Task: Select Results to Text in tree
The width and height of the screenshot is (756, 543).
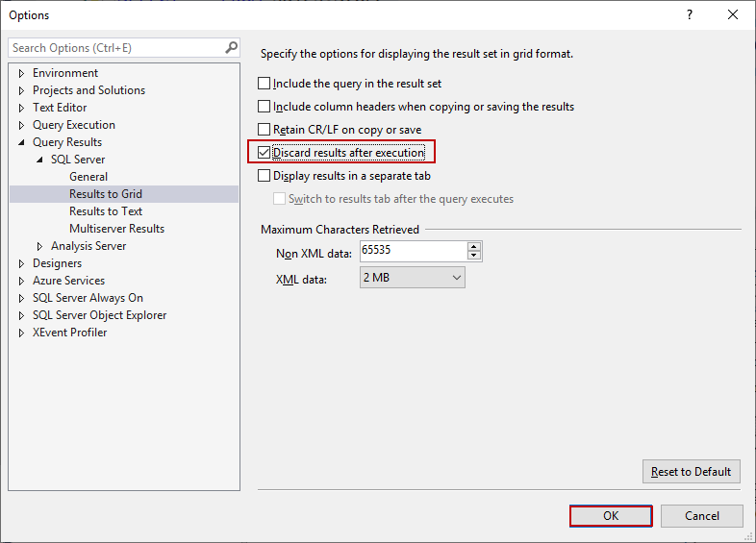Action: (106, 211)
